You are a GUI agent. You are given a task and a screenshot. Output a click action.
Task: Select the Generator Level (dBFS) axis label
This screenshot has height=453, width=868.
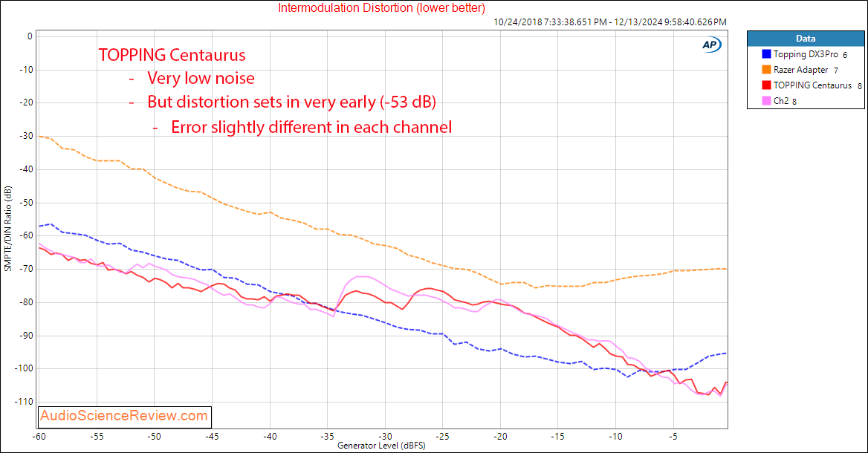pos(381,446)
